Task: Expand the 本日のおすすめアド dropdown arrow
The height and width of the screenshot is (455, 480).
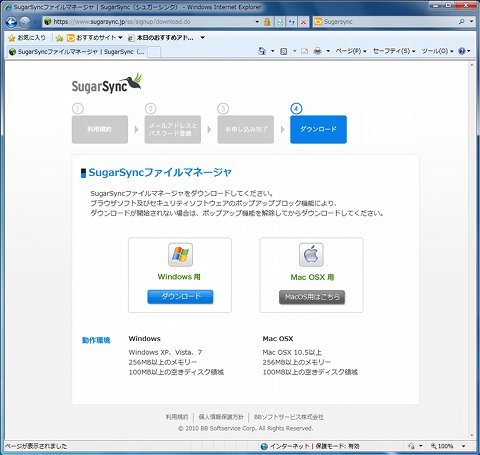Action: click(202, 38)
